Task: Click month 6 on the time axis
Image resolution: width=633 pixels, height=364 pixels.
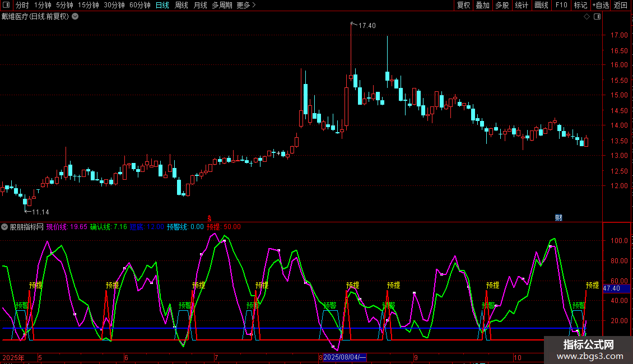Action: [x=127, y=357]
